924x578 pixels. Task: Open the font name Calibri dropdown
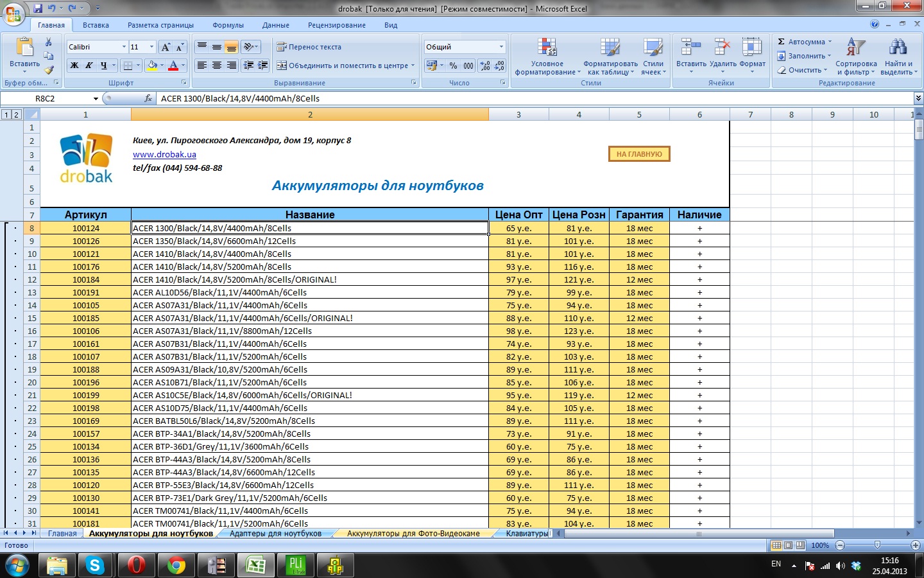124,47
